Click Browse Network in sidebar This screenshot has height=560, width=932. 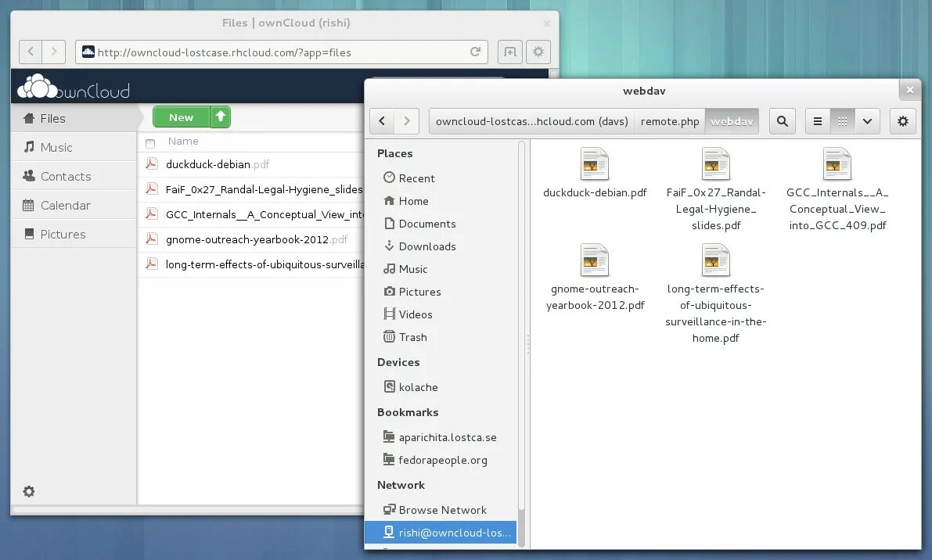[441, 509]
